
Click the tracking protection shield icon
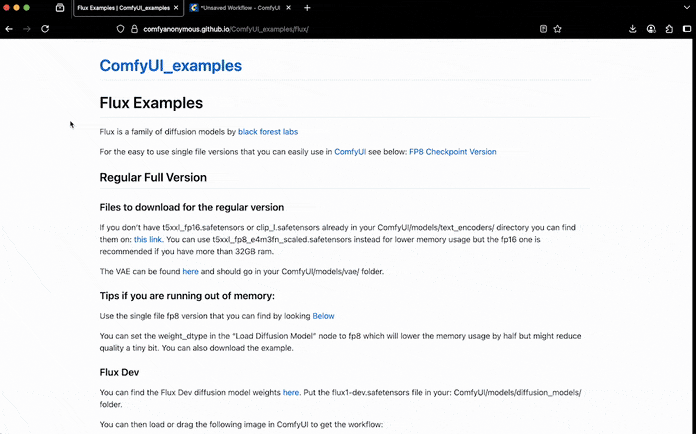(121, 29)
